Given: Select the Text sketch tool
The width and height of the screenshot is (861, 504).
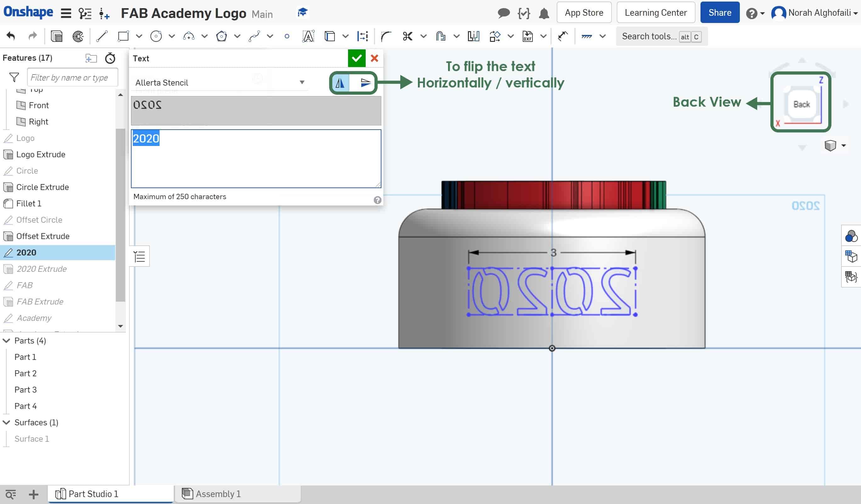Looking at the screenshot, I should click(x=308, y=36).
